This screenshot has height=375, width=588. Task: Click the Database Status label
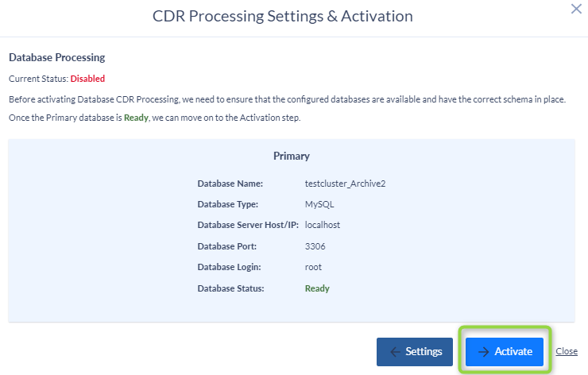coord(230,288)
